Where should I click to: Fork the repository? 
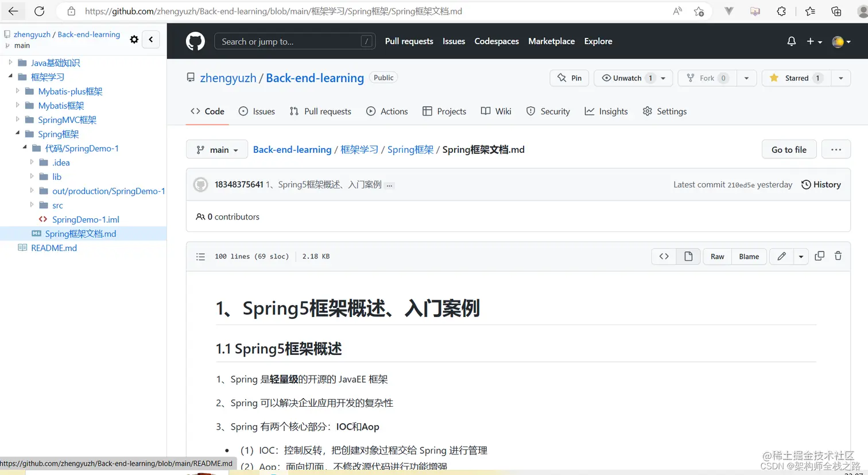tap(707, 78)
